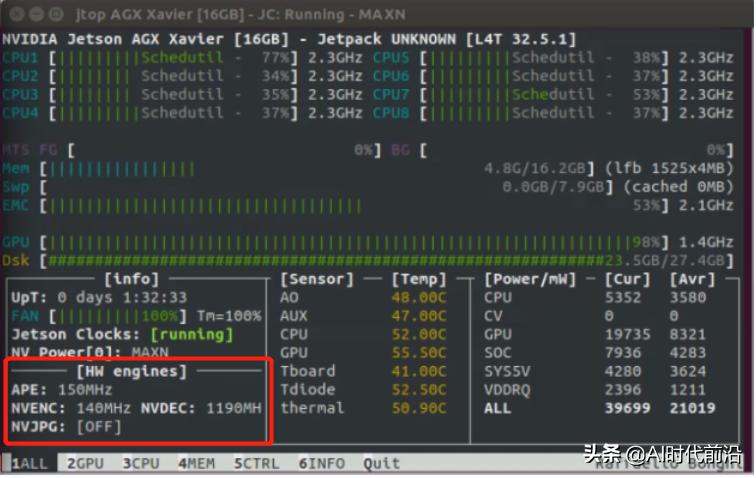Viewport: 756px width, 478px height.
Task: Select the 1ALL tab
Action: pyautogui.click(x=29, y=464)
